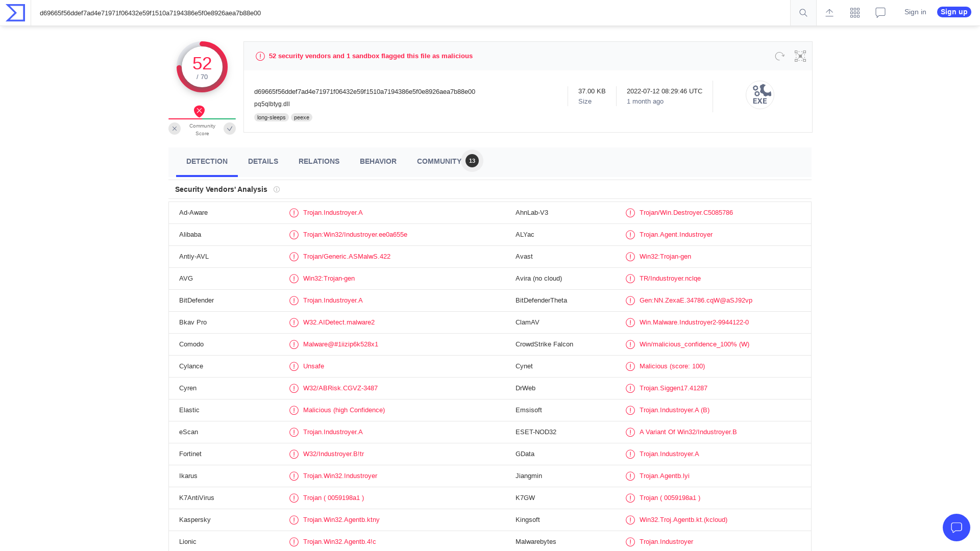Click Win.Malware.Industroyer2-9944122-0 result

[694, 322]
